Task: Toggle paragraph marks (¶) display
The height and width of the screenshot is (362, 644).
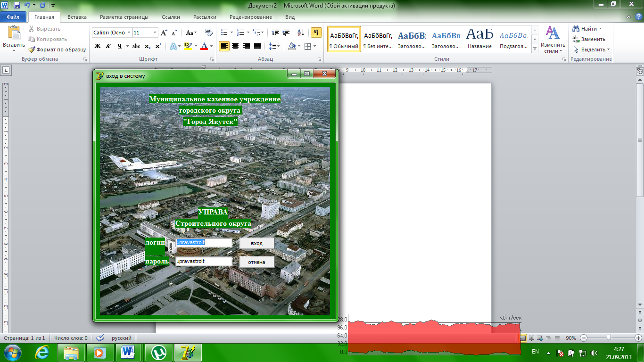Action: coord(316,33)
